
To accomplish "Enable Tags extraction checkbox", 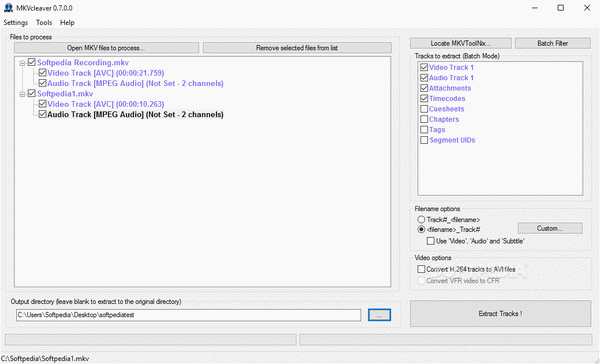I will [x=424, y=129].
